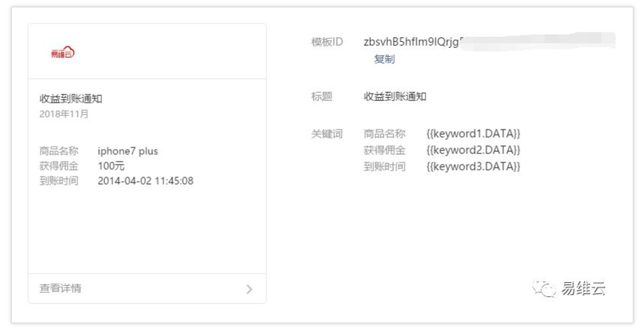The width and height of the screenshot is (644, 330).
Task: Click the 易维云 watermark text
Action: click(583, 289)
